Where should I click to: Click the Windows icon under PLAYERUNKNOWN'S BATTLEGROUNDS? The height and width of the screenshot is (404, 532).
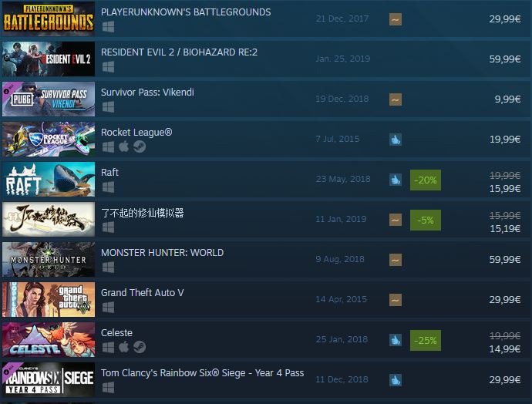pyautogui.click(x=108, y=27)
